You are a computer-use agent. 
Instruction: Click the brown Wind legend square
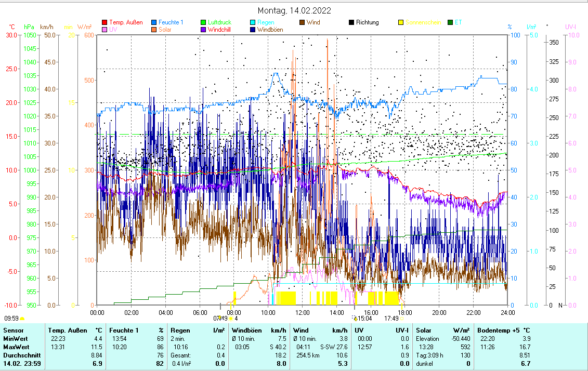coord(302,23)
